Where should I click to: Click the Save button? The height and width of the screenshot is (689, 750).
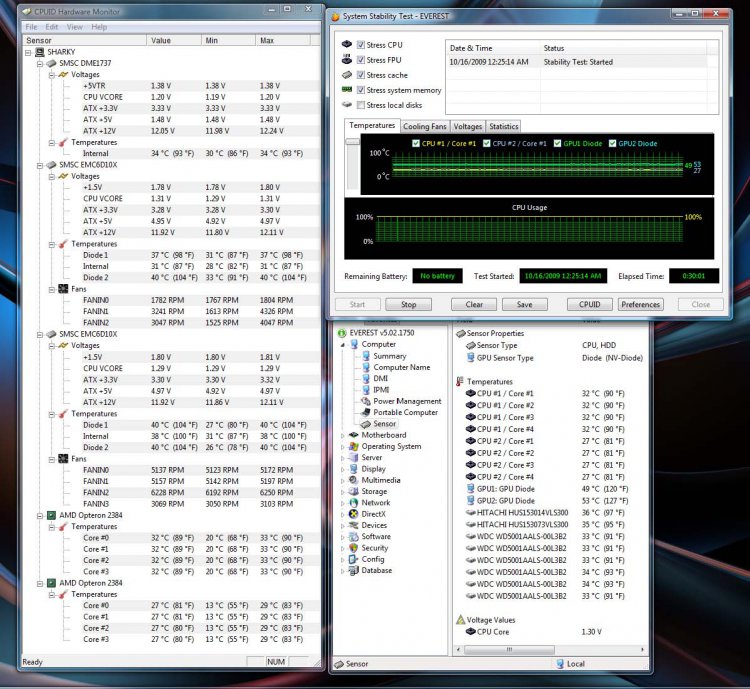click(x=524, y=304)
